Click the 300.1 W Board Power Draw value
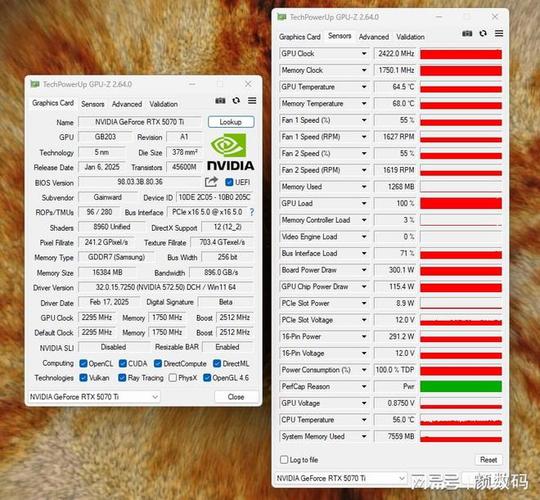The width and height of the screenshot is (540, 500). (x=395, y=270)
